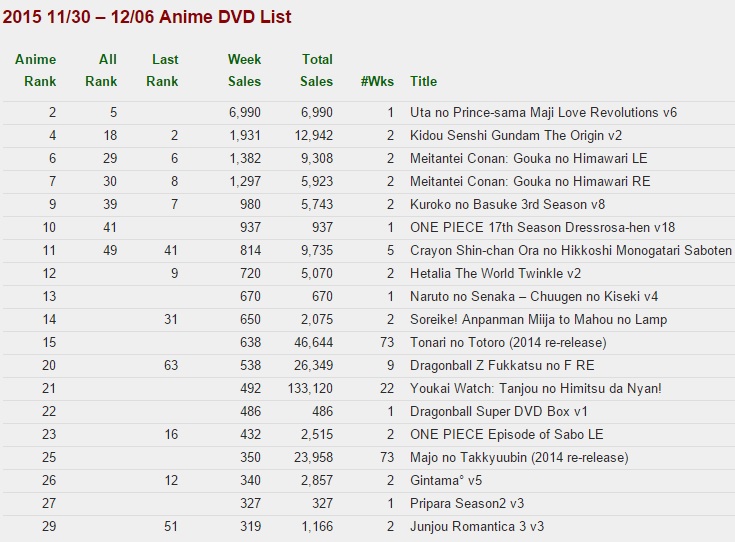Image resolution: width=735 pixels, height=542 pixels.
Task: Select the All Rank column header
Action: [101, 70]
